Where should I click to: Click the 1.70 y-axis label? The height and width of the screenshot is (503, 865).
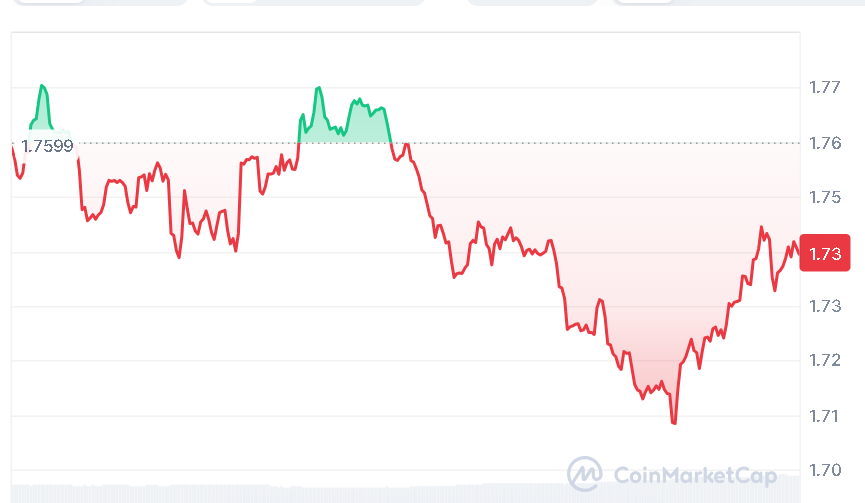824,469
